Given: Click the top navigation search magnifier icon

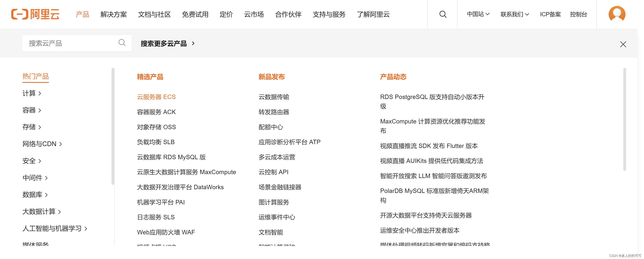Looking at the screenshot, I should tap(443, 14).
